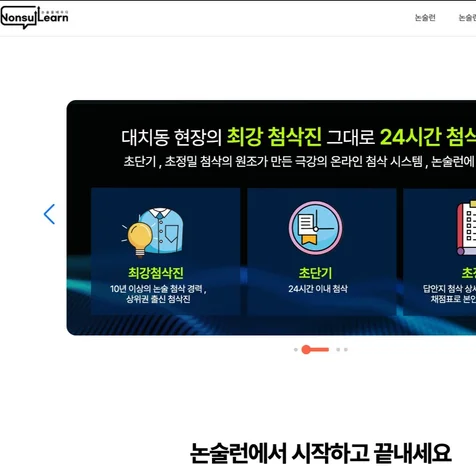Click the banner headline 대치동 현장의 최강 첨삭진
Viewport: 476px width, 476px height.
pos(221,137)
